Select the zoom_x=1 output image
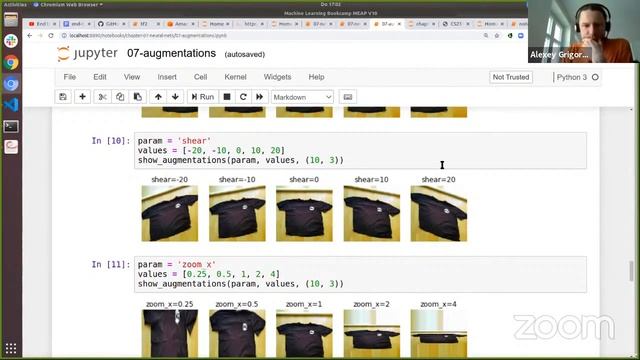 [304, 334]
